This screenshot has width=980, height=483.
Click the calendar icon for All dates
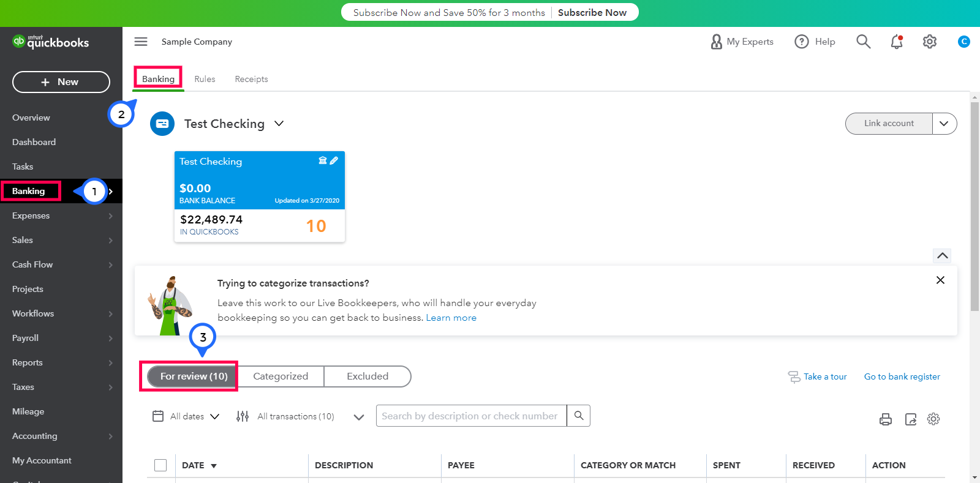pyautogui.click(x=158, y=416)
